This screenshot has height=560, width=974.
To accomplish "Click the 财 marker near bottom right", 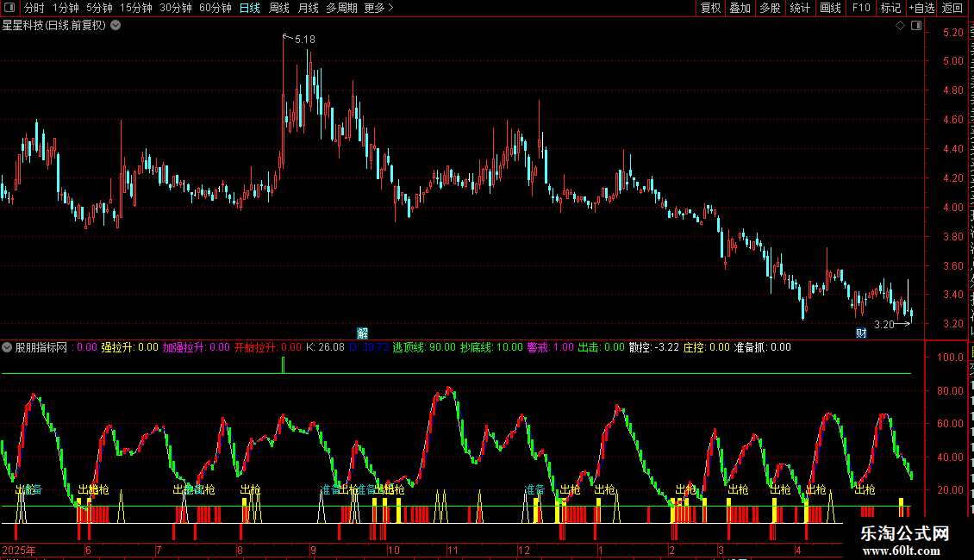I will [x=861, y=333].
